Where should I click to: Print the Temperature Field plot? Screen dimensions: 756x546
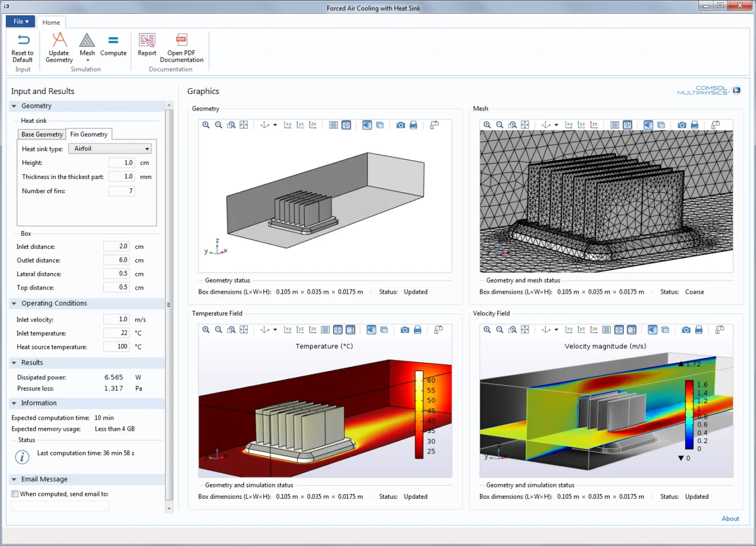click(x=418, y=330)
